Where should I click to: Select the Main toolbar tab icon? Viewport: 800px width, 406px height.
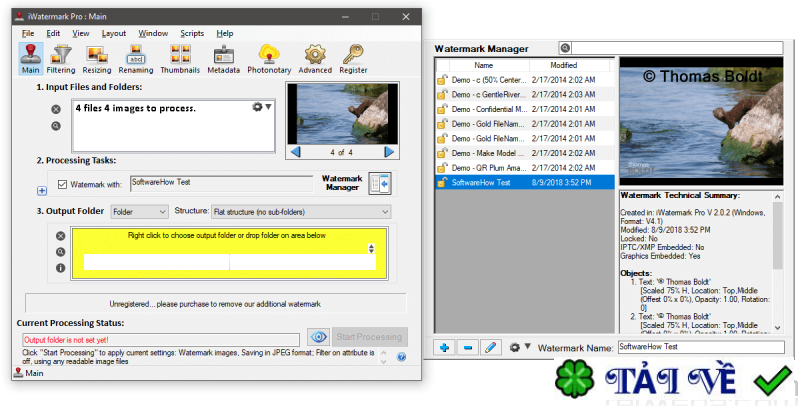[31, 59]
